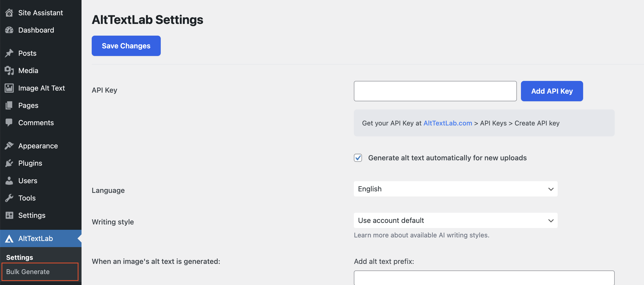Click the 'AltTextLab Settings' heading
Image resolution: width=644 pixels, height=285 pixels.
coord(147,20)
